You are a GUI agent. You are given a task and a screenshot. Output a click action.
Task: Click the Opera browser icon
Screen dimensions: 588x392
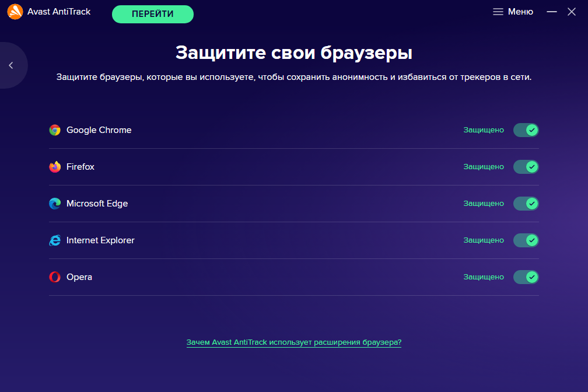(x=55, y=277)
